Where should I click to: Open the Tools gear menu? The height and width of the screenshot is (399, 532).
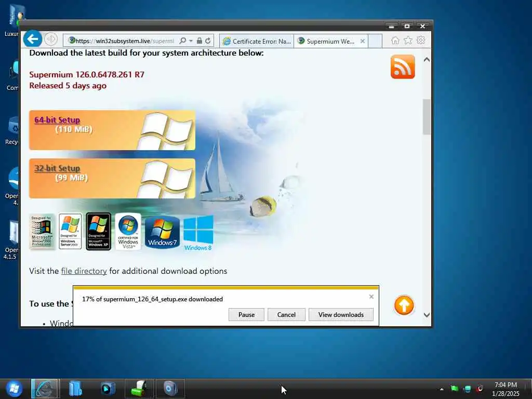click(421, 41)
